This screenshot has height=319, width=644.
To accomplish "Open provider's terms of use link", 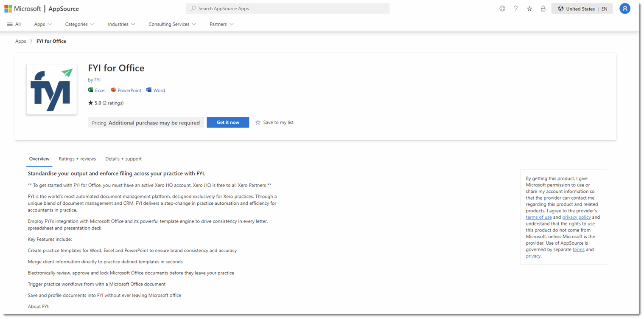I will tap(539, 217).
